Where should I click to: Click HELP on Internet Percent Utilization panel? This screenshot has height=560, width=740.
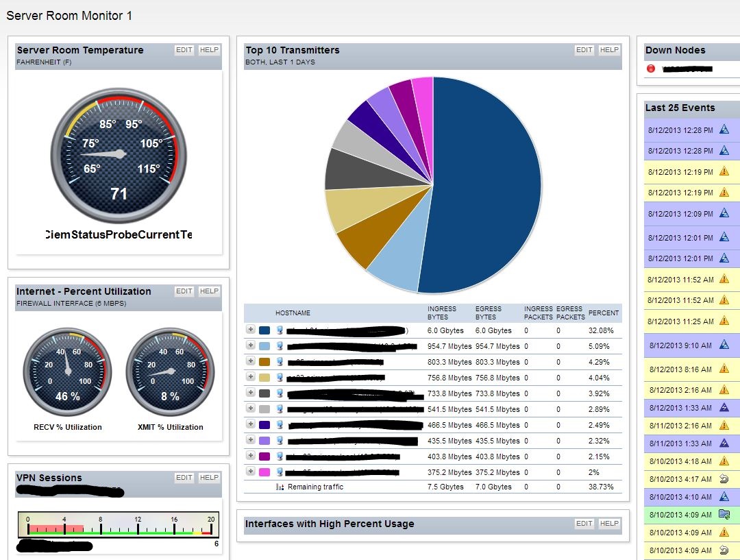[x=209, y=291]
